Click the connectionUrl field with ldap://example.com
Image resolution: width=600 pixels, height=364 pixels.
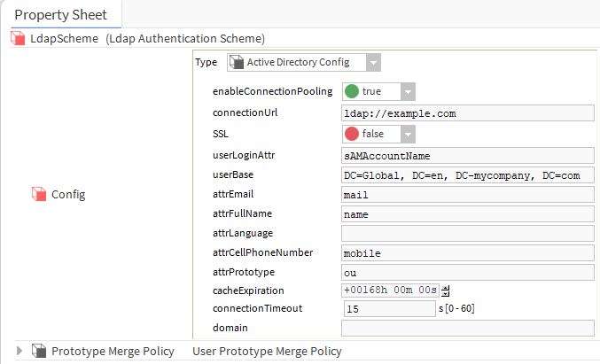[468, 113]
